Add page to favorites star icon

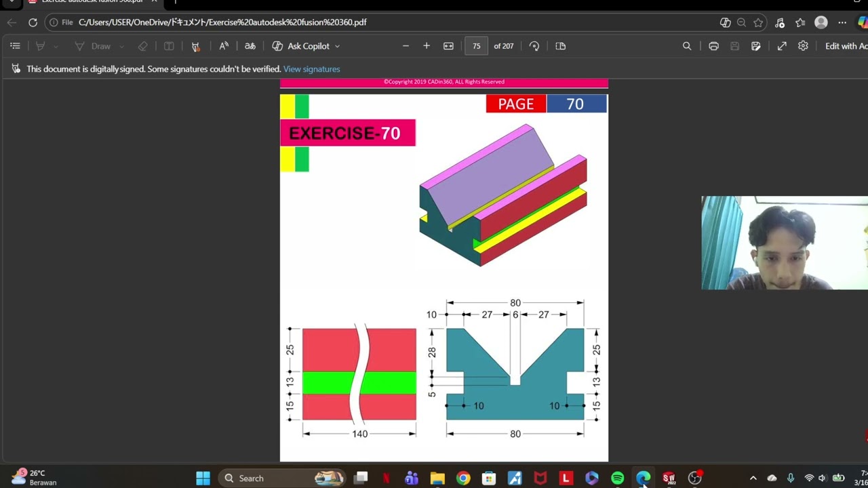[758, 22]
